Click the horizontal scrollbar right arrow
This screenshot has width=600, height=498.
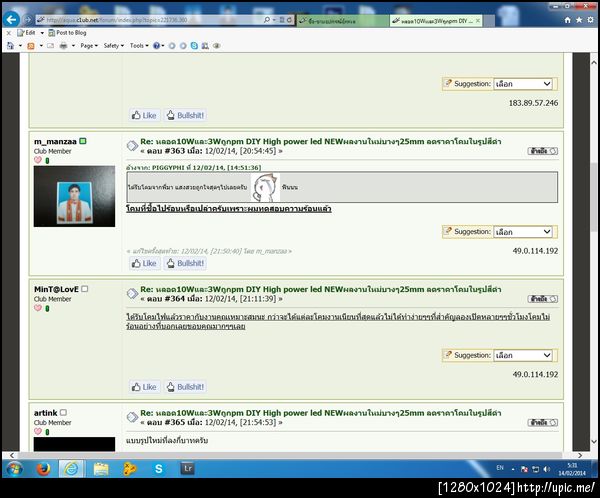click(x=580, y=456)
